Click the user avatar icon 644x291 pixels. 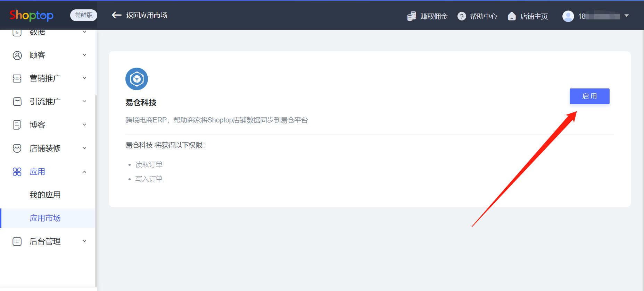coord(568,16)
